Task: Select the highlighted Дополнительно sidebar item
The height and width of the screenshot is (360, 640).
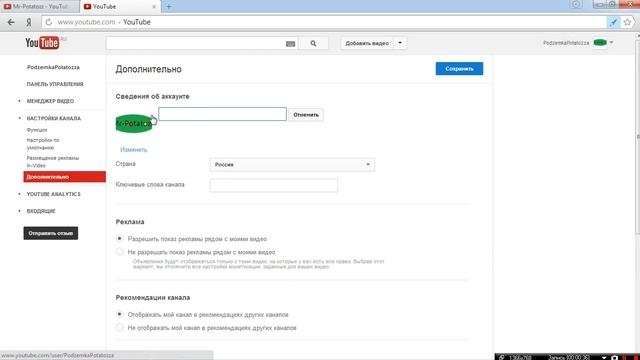Action: point(64,177)
